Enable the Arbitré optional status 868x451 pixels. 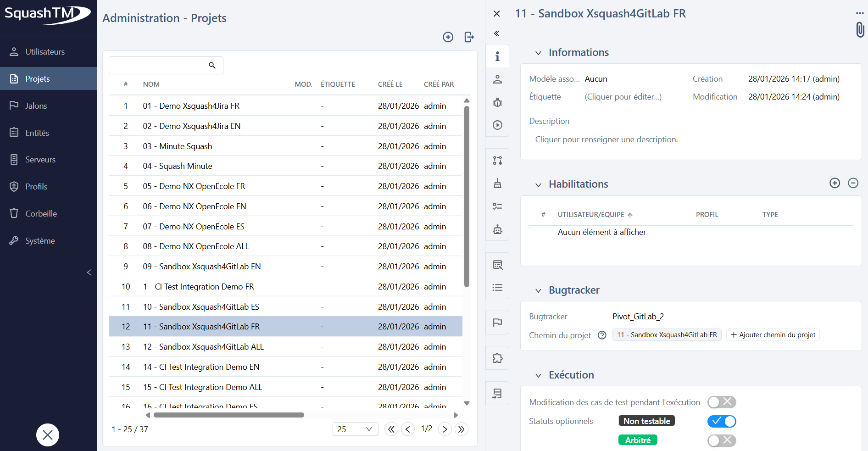721,440
